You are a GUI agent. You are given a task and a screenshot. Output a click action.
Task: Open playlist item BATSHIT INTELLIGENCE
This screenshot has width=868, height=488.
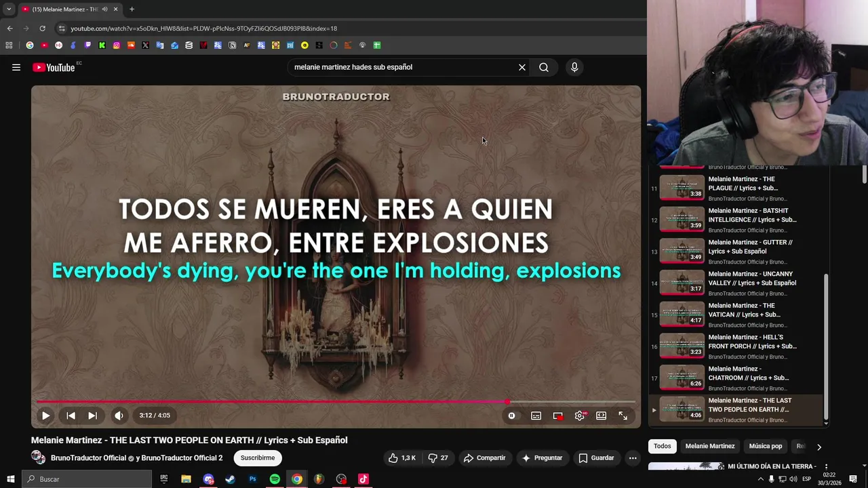click(736, 220)
